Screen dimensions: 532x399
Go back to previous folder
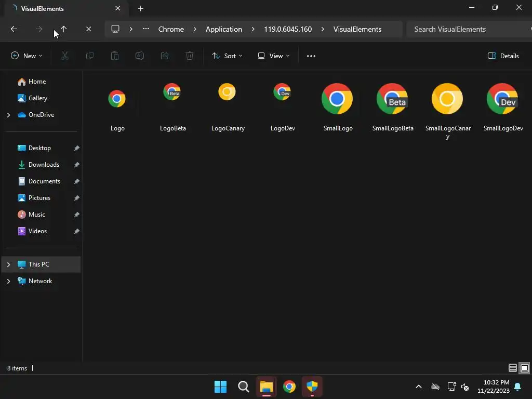(x=14, y=29)
